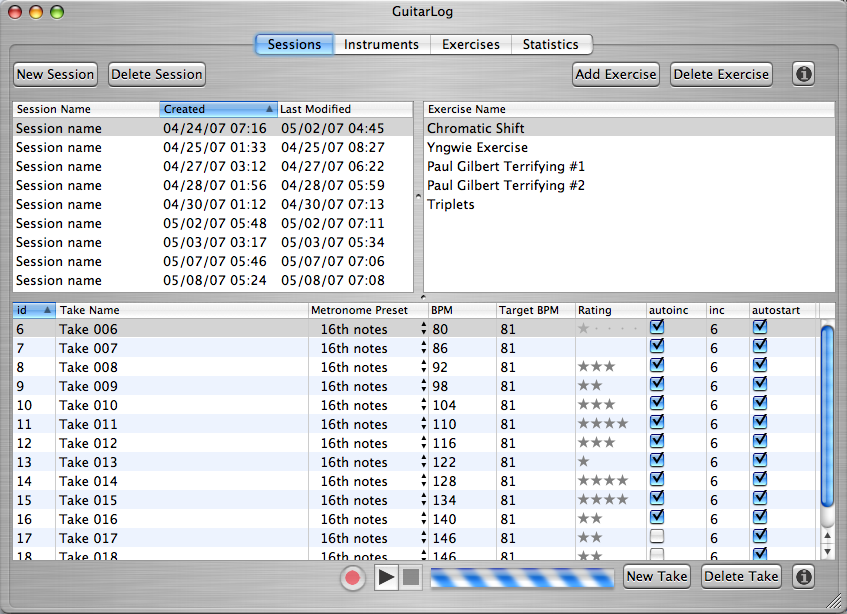
Task: Open session info next to Delete Exercise
Action: point(803,74)
